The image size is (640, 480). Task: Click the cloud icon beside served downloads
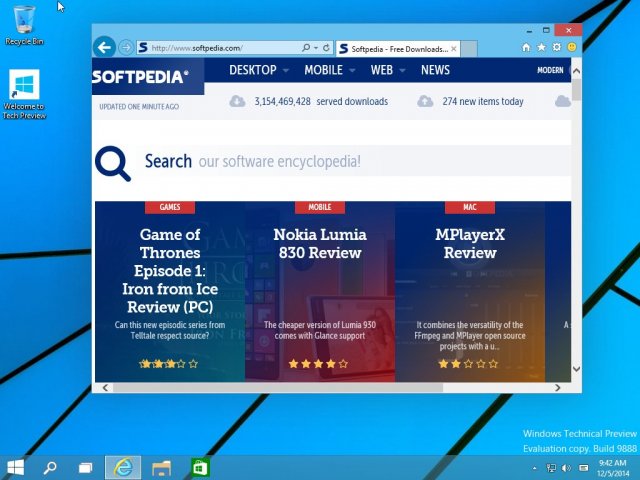point(237,101)
